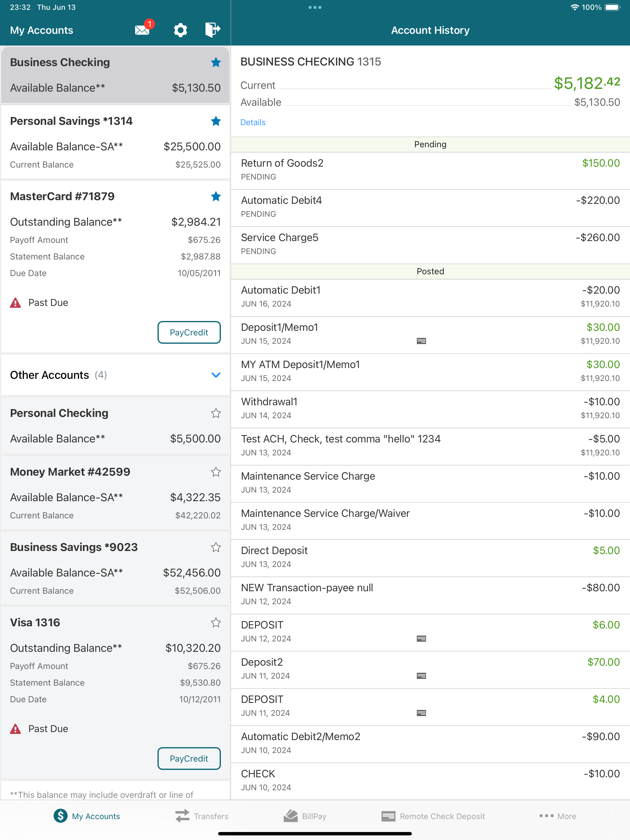Click PayCredit for MasterCard #71879
This screenshot has height=840, width=630.
(x=189, y=333)
